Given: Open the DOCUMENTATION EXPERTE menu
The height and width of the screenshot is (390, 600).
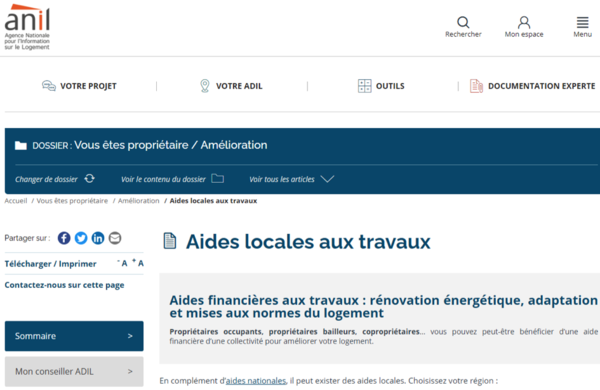Looking at the screenshot, I should [541, 86].
